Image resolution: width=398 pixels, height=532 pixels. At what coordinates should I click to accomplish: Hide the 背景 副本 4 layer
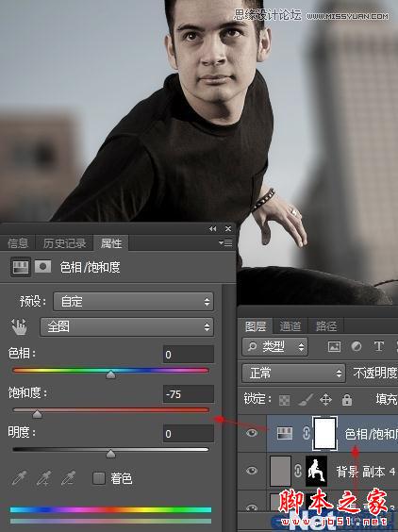click(252, 471)
